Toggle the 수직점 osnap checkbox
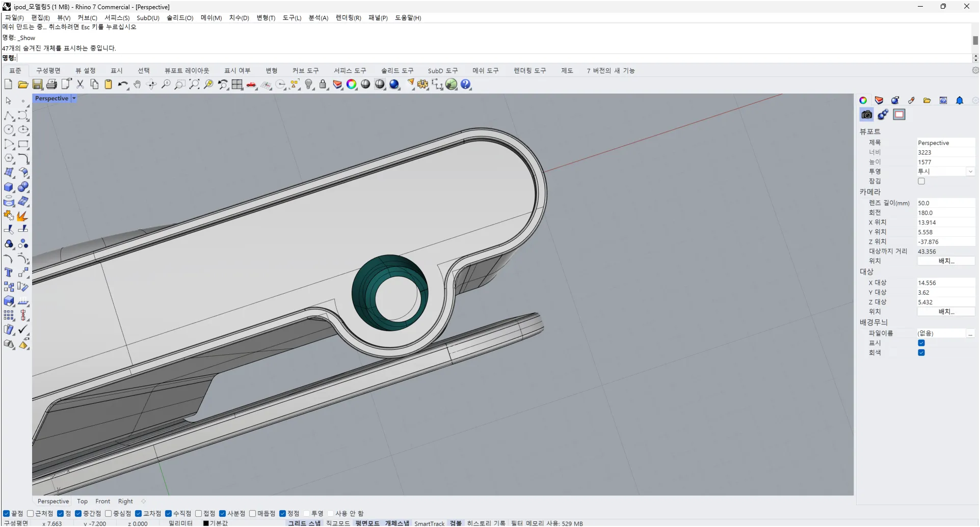 168,514
